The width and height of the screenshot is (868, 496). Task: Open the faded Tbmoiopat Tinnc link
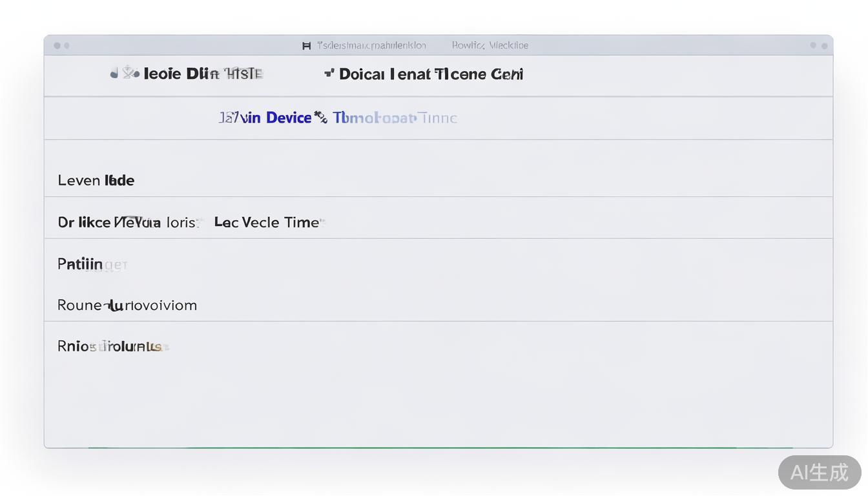tap(395, 118)
